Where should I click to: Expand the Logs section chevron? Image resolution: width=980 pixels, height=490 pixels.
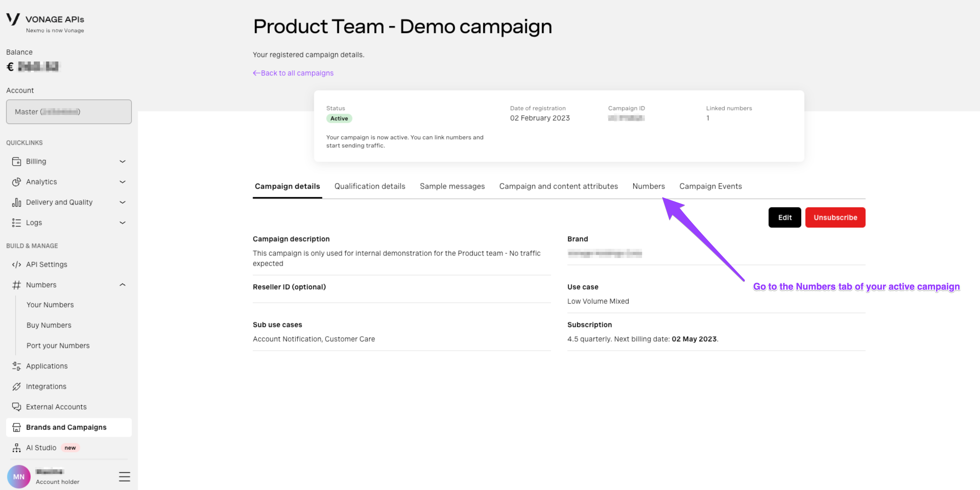(x=123, y=223)
